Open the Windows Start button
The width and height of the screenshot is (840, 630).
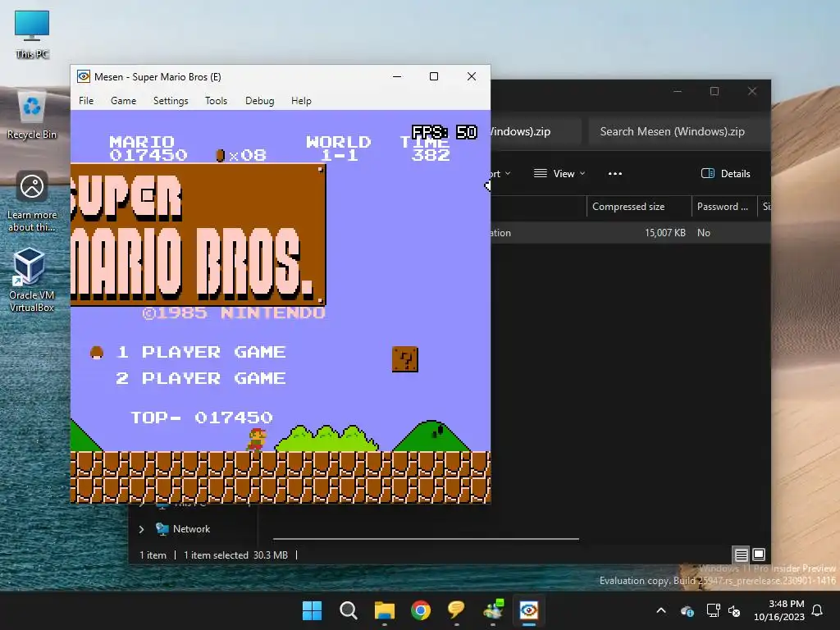tap(312, 610)
